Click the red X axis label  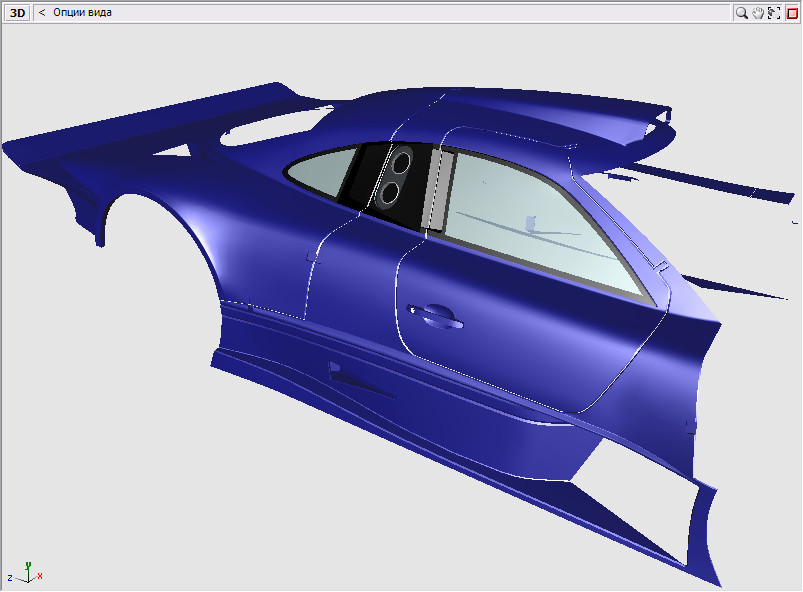point(39,577)
